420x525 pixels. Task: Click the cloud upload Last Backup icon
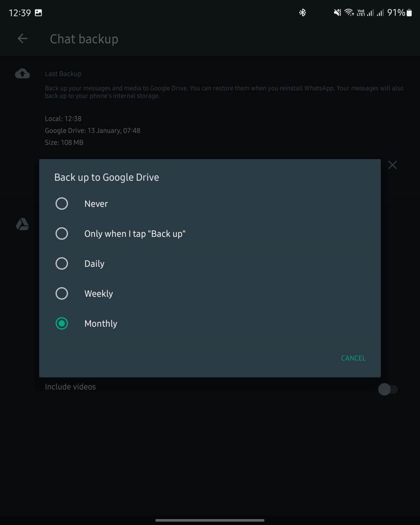click(x=22, y=74)
